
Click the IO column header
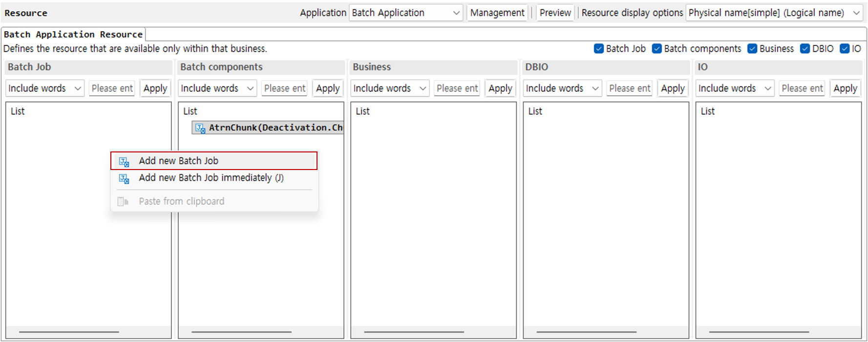(x=778, y=67)
